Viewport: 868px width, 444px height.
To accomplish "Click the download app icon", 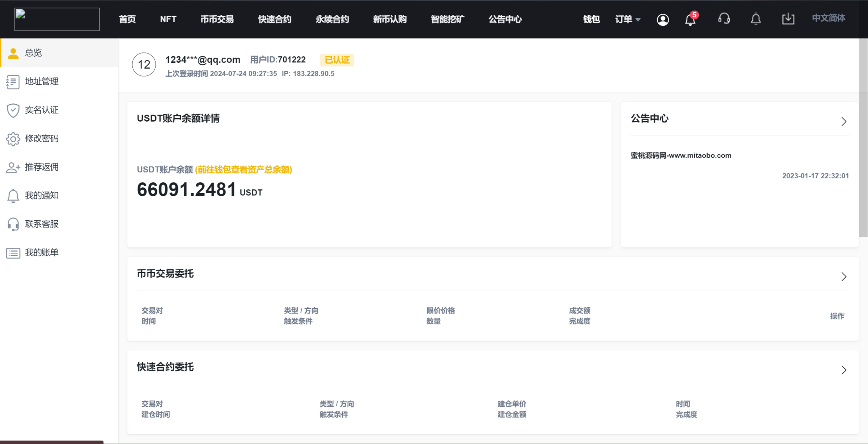I will point(788,19).
